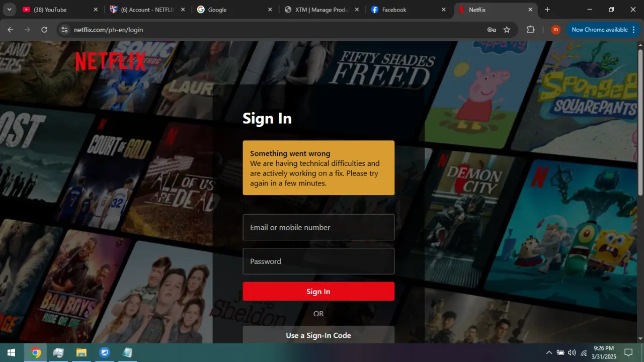Bookmark this page with the star icon

(x=507, y=30)
